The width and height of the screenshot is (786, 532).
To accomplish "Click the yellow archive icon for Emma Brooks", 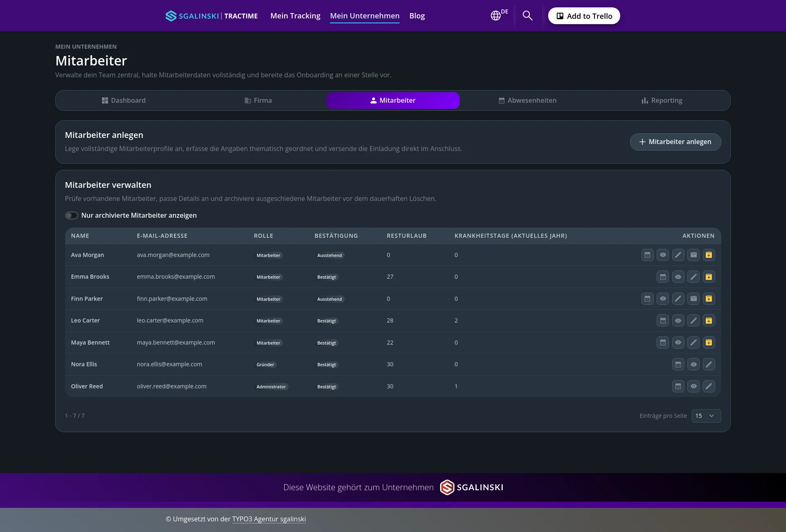I will pyautogui.click(x=709, y=277).
